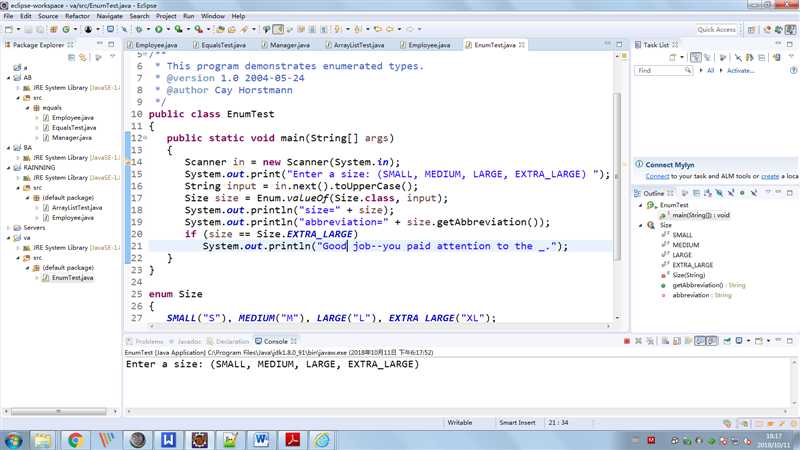
Task: Click the Quick Access field
Action: pos(716,30)
